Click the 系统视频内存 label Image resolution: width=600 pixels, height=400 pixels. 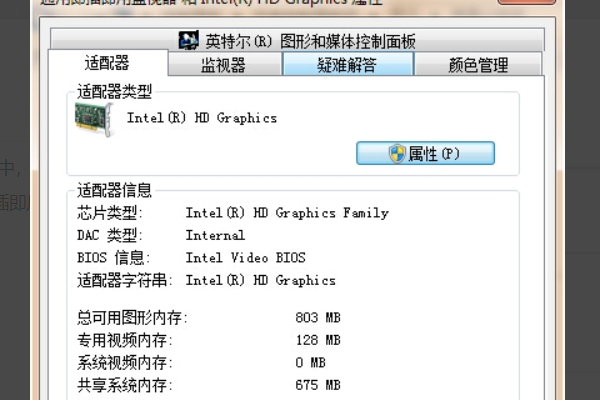(x=125, y=362)
